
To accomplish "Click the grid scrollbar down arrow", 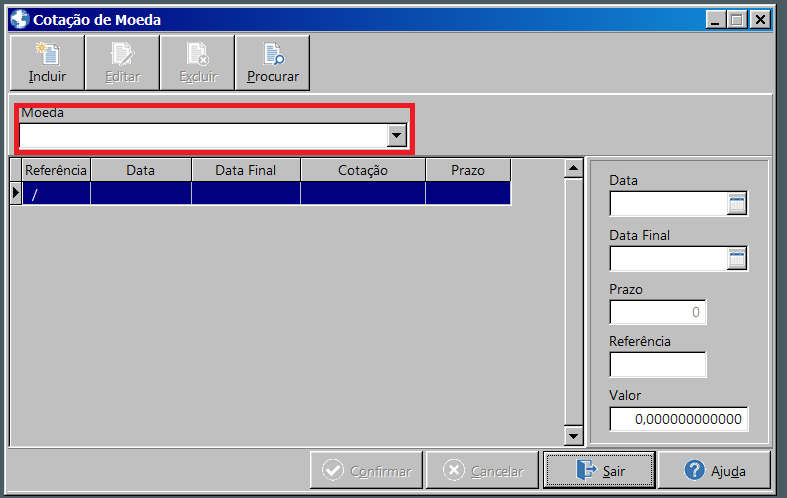I will [574, 436].
